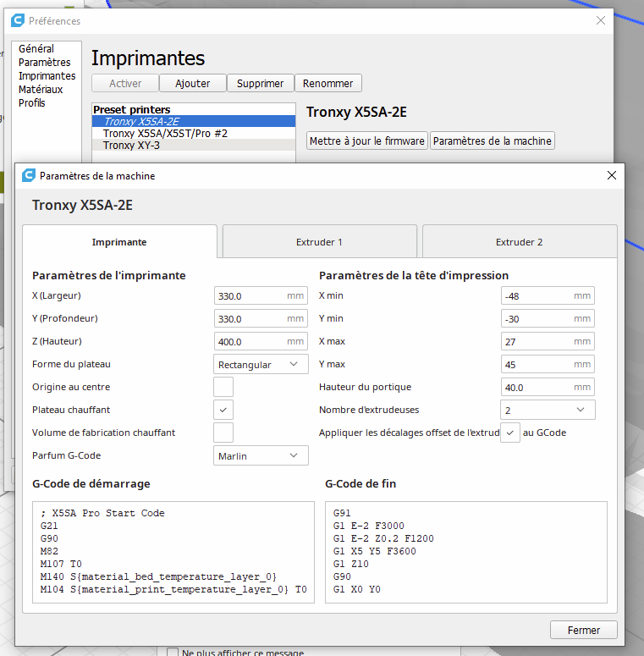Image resolution: width=644 pixels, height=656 pixels.
Task: Select Tronxy X5SA-2E in printer list
Action: click(x=194, y=121)
